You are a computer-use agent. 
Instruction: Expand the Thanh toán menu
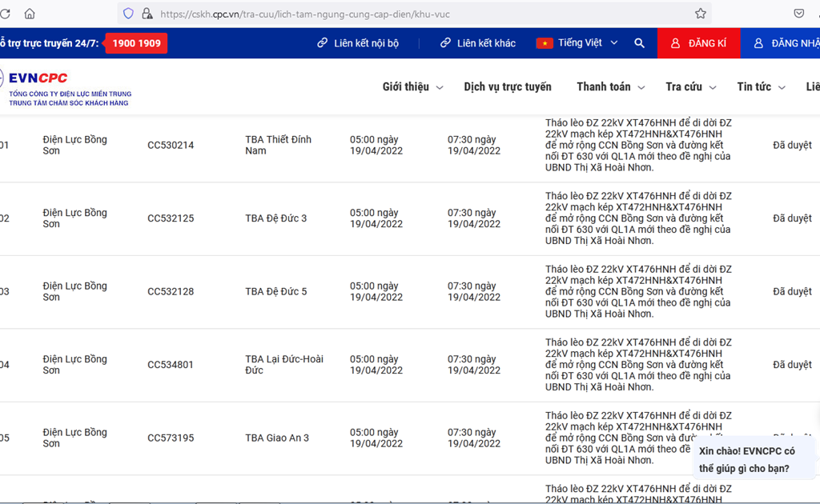point(610,86)
